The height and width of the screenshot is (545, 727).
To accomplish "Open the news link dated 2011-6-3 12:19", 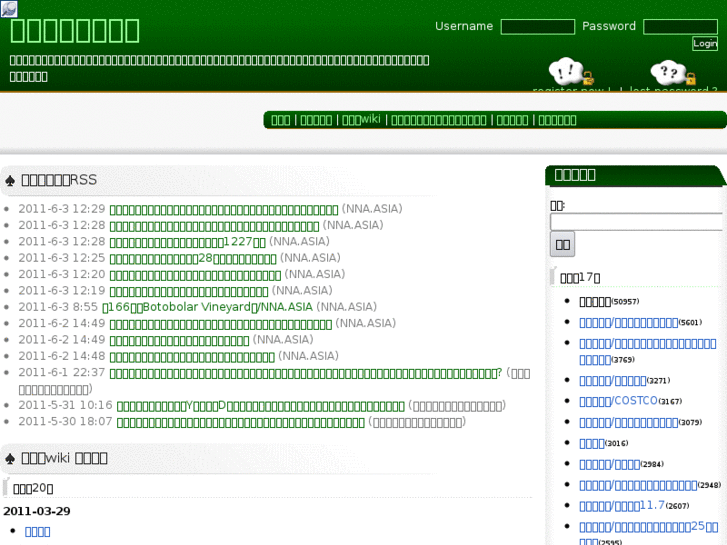I will click(x=189, y=291).
